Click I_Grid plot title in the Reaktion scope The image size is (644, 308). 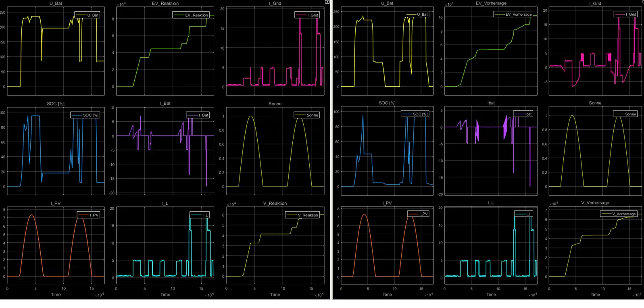(x=275, y=3)
